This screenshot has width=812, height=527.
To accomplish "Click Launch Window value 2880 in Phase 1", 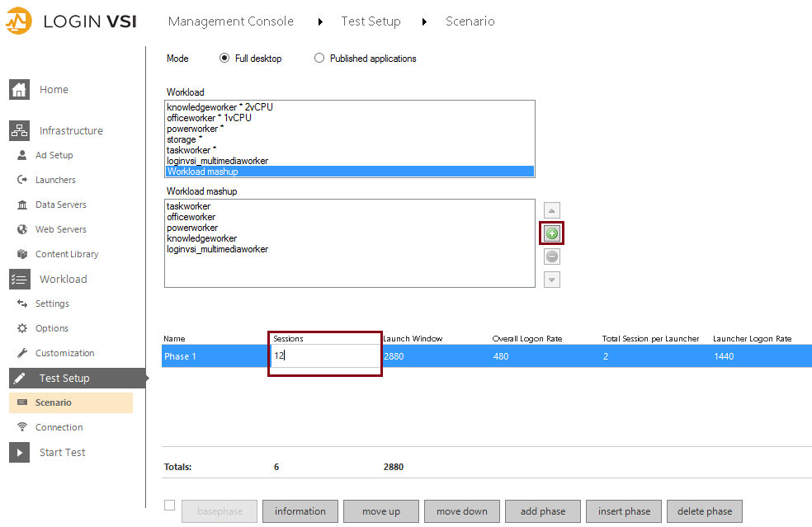I will (x=394, y=356).
